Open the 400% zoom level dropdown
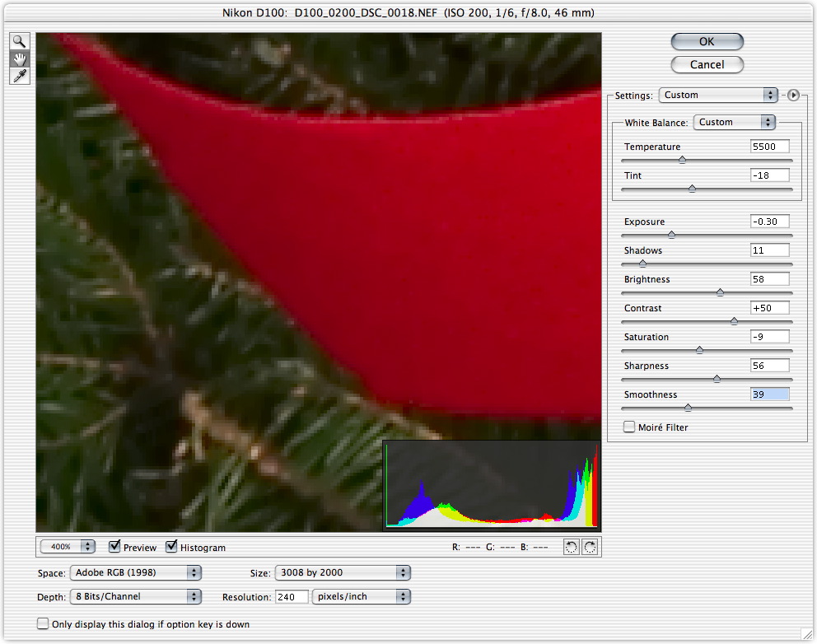This screenshot has height=644, width=817. click(68, 547)
